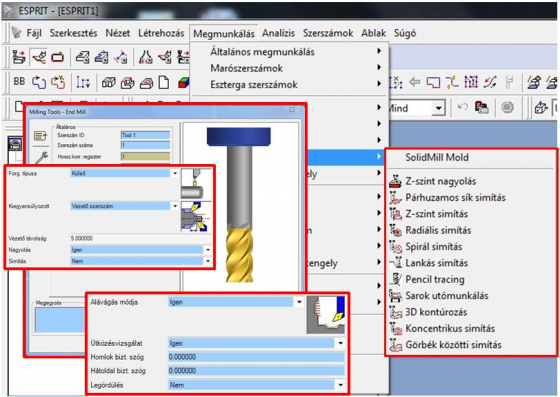This screenshot has height=397, width=560.
Task: Click the BB toolbar icon
Action: point(19,82)
